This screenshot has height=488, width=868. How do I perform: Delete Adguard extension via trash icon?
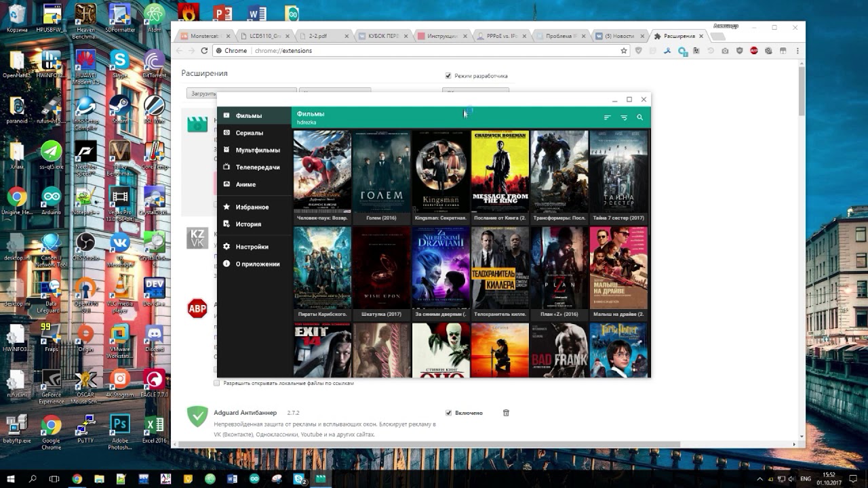click(x=506, y=413)
